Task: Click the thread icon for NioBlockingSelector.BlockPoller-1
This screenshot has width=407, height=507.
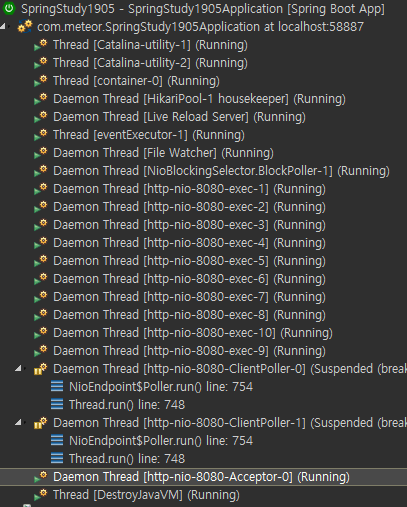Action: point(41,171)
